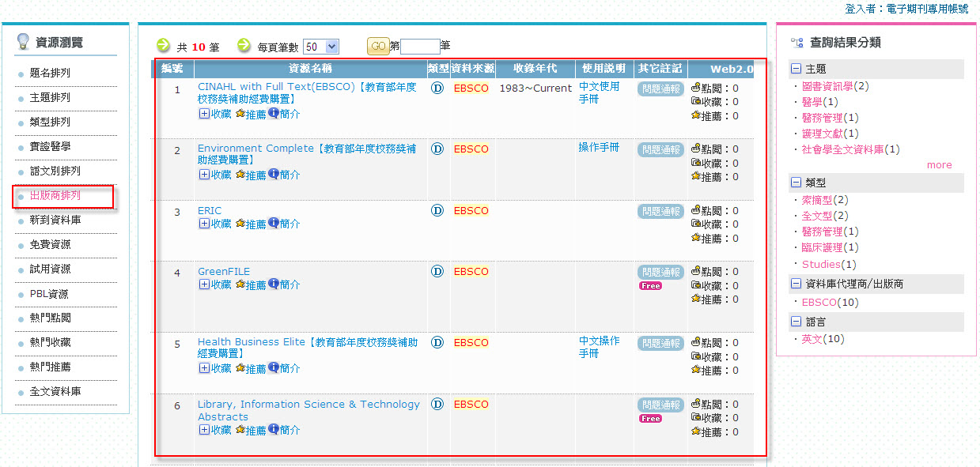980x467 pixels.
Task: Collapse the 語言 category section
Action: pyautogui.click(x=796, y=322)
